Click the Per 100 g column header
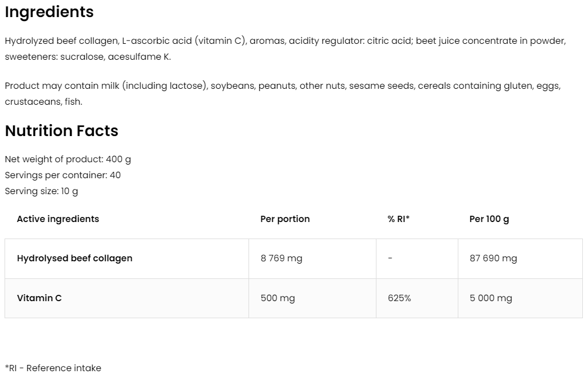588x378 pixels. (x=489, y=219)
